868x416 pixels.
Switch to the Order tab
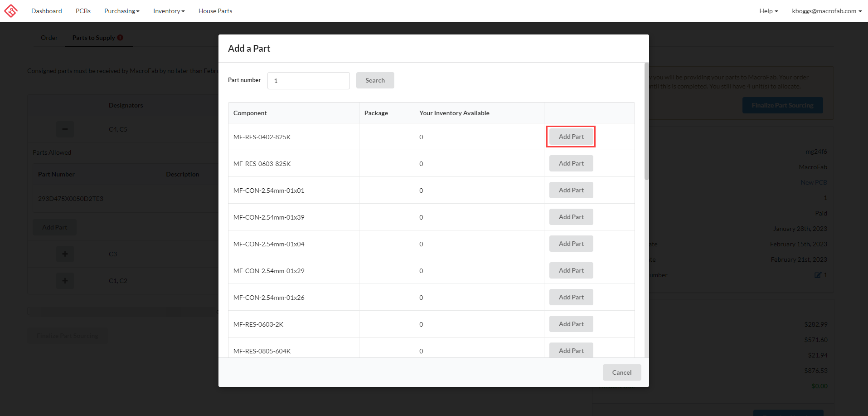(49, 38)
